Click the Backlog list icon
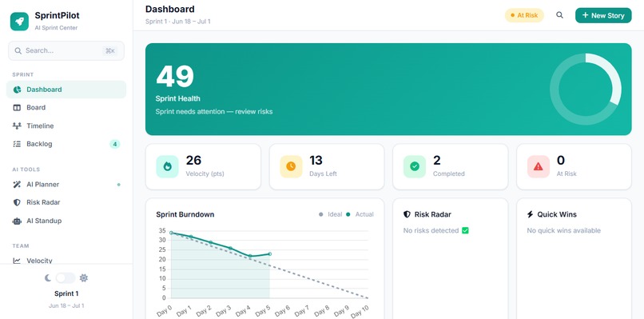This screenshot has width=644, height=319. click(x=17, y=144)
